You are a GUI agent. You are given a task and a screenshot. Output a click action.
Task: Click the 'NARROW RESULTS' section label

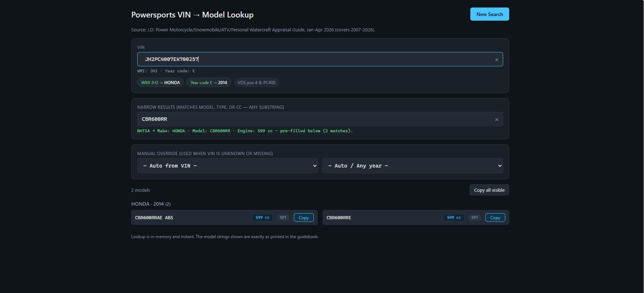(211, 107)
